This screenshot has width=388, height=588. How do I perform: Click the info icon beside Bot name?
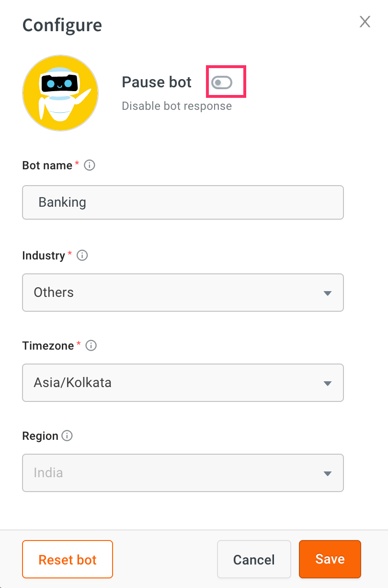[x=90, y=165]
